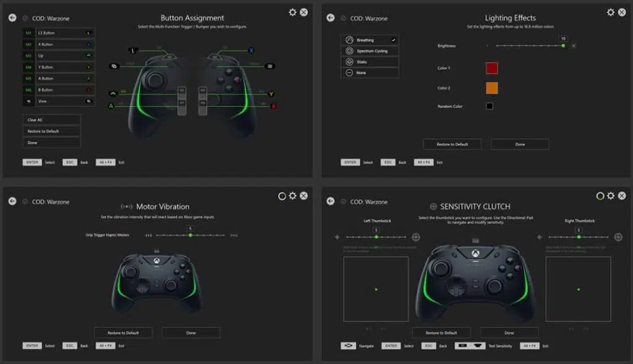Open settings gear in Button Assignment panel
633x364 pixels.
tap(292, 12)
